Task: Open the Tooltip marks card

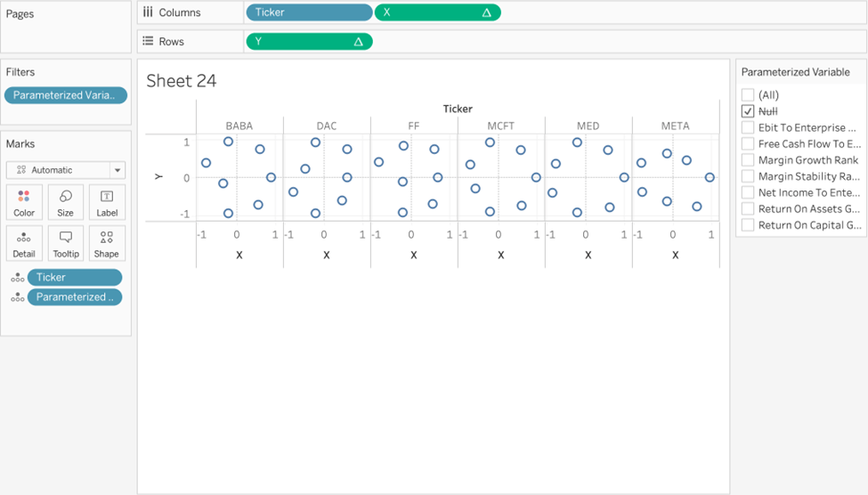Action: coord(65,244)
